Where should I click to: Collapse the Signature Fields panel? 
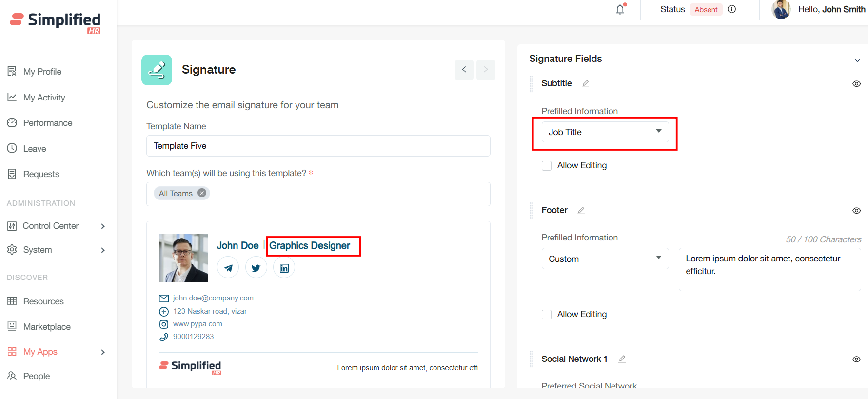(857, 60)
